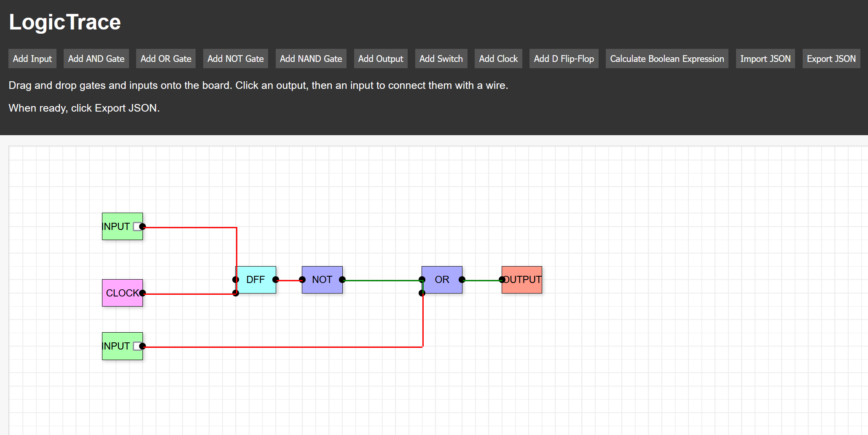Click the OUTPUT block input port
This screenshot has height=435, width=868.
pyautogui.click(x=502, y=280)
